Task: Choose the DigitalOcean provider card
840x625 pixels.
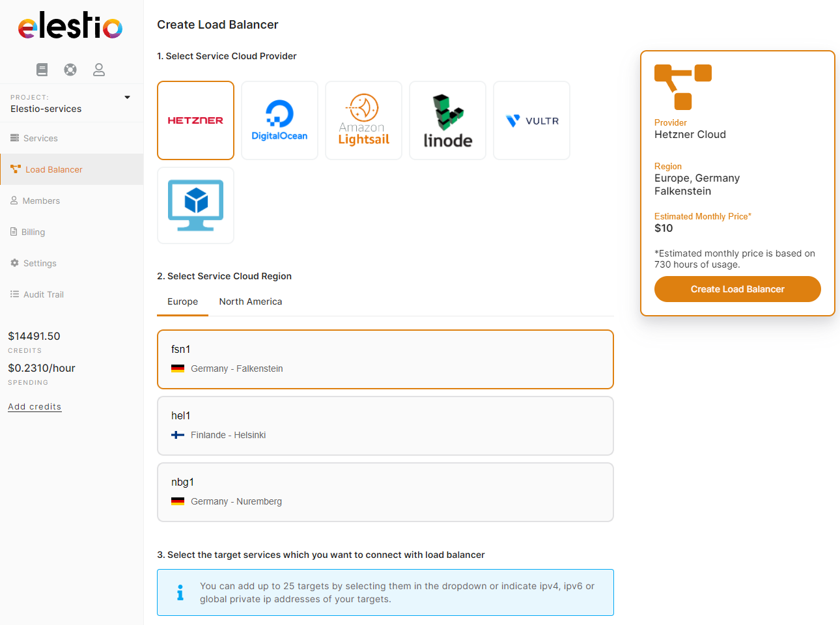Action: (279, 120)
